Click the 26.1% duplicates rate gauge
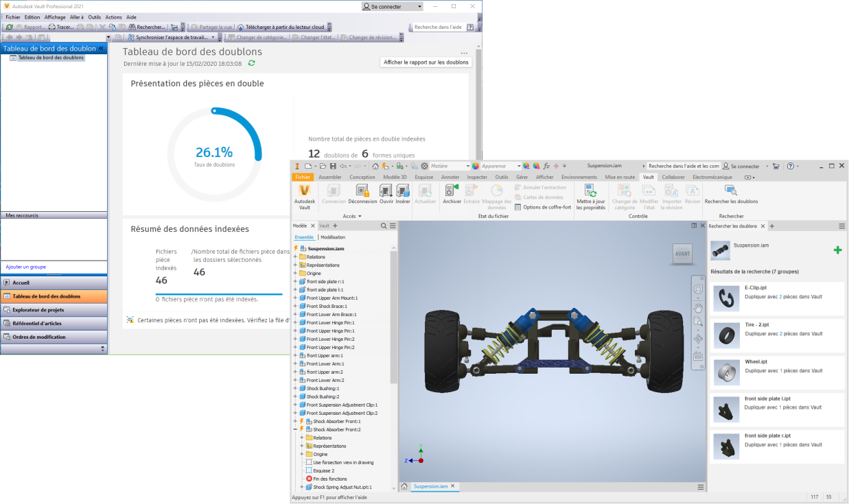Viewport: 849px width, 504px height. pos(214,154)
